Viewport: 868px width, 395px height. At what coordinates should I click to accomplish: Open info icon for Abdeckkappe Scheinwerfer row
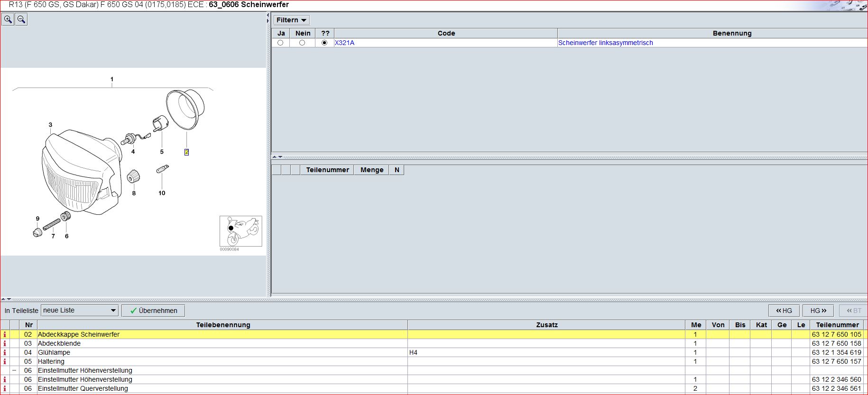point(5,334)
